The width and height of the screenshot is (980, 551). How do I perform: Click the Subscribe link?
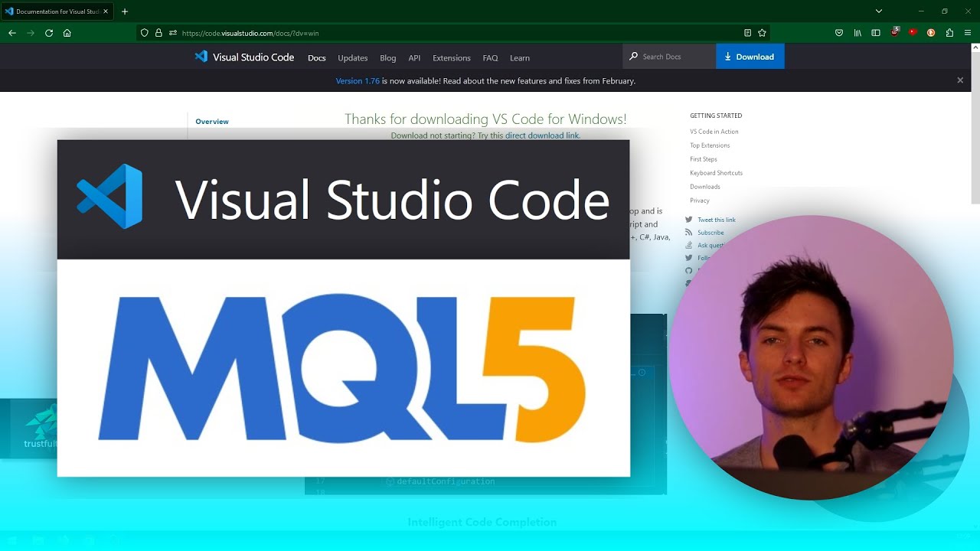710,233
